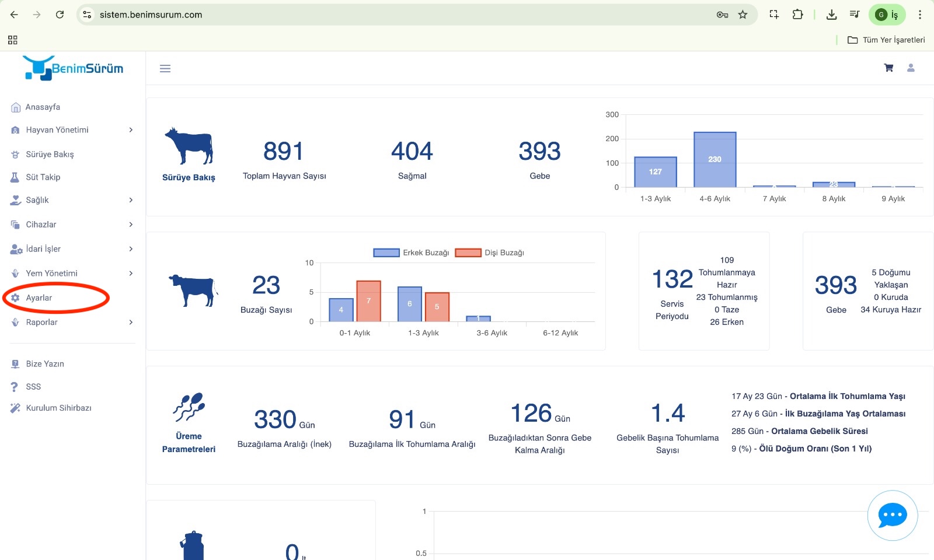Click the Ortalama Gebelik Süresi line
The height and width of the screenshot is (560, 934).
coord(800,431)
